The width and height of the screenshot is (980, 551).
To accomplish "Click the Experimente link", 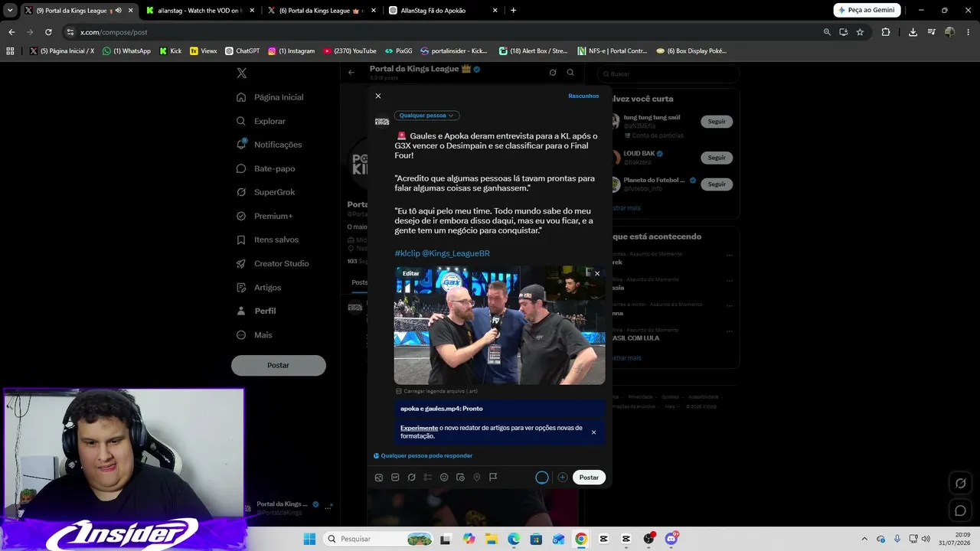I will (x=419, y=428).
